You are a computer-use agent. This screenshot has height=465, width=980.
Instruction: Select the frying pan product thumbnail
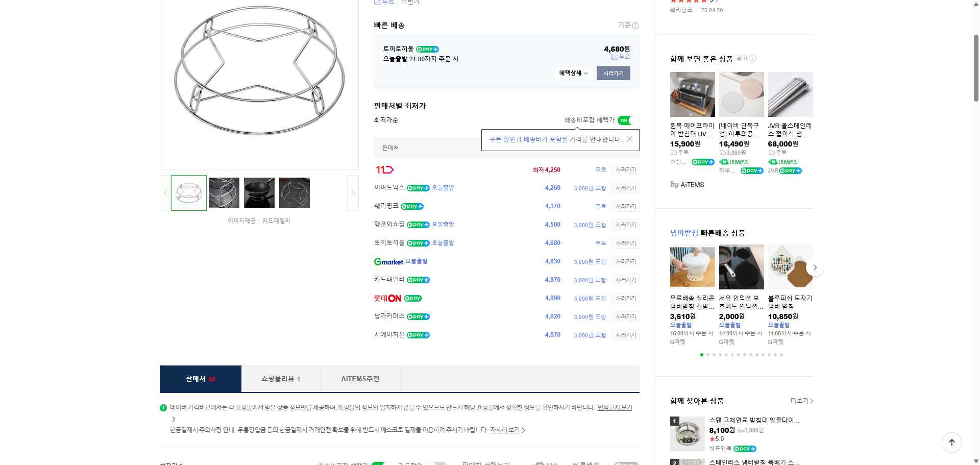pyautogui.click(x=259, y=192)
